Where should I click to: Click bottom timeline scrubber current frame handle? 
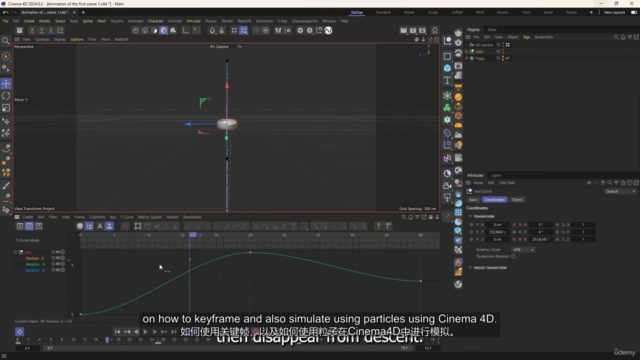click(107, 340)
